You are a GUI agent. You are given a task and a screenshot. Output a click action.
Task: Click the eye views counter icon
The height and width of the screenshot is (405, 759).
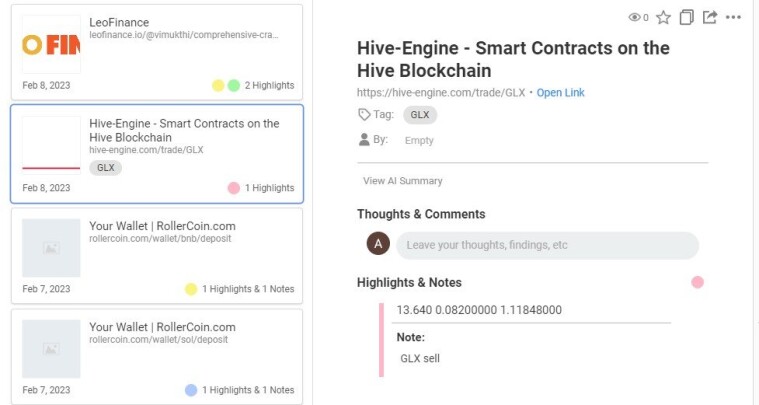[634, 17]
